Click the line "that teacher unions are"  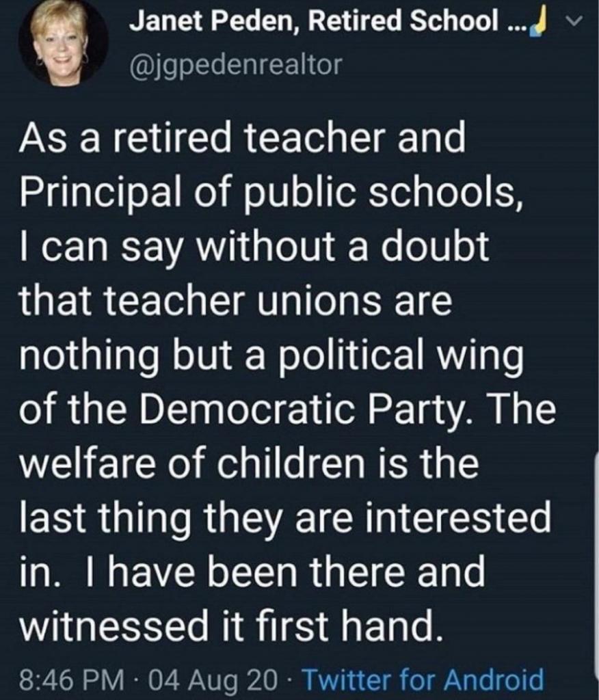click(236, 300)
